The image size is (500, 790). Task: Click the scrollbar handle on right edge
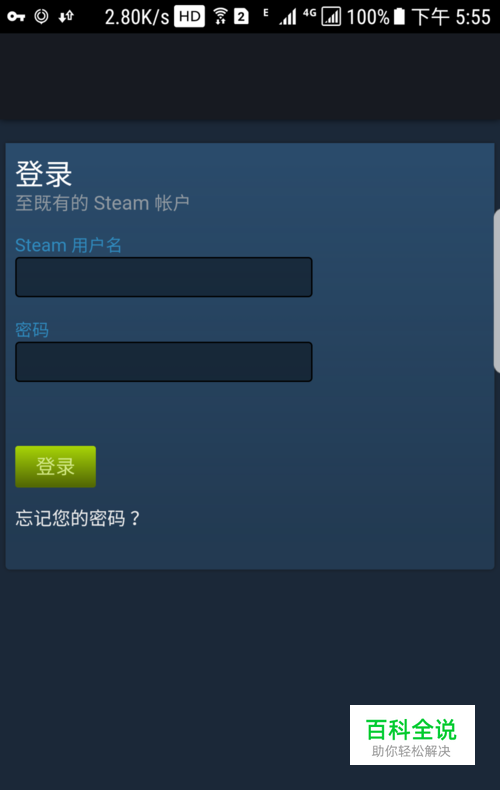click(x=496, y=291)
